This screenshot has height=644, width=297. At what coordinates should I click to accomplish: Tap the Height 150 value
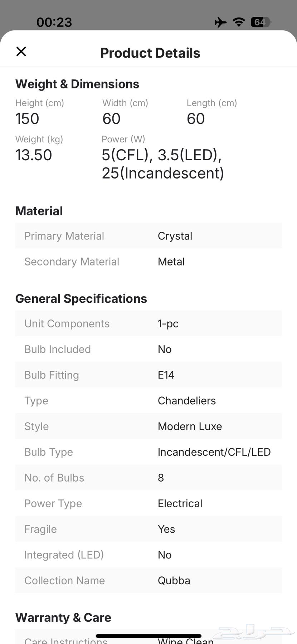click(x=27, y=119)
